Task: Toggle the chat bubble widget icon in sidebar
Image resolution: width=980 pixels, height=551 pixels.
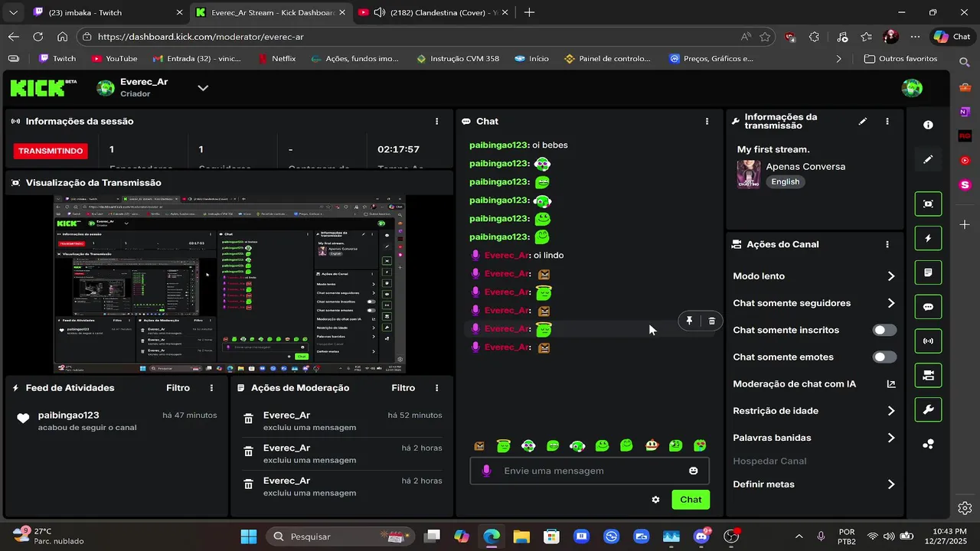Action: click(x=928, y=307)
